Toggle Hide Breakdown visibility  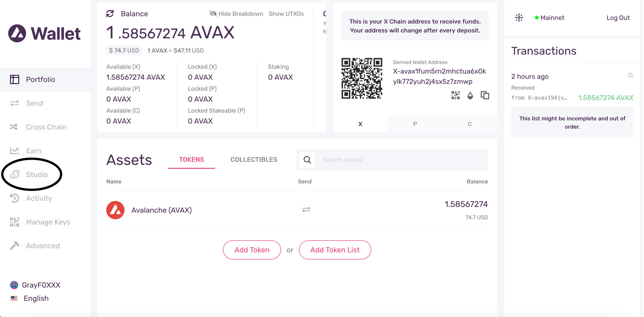[x=236, y=14]
